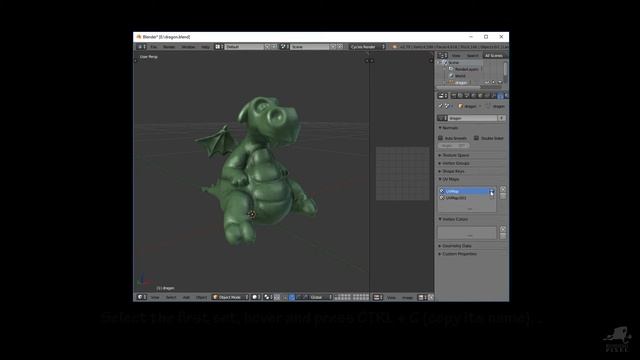Select RenderLayers row in the outliner
This screenshot has width=640, height=360.
point(466,69)
